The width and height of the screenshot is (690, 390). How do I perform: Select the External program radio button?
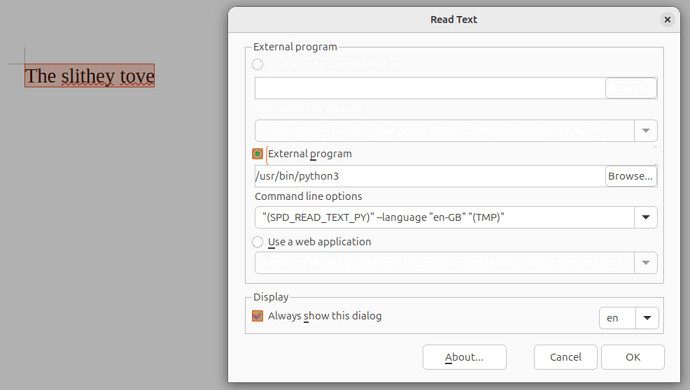[x=257, y=154]
